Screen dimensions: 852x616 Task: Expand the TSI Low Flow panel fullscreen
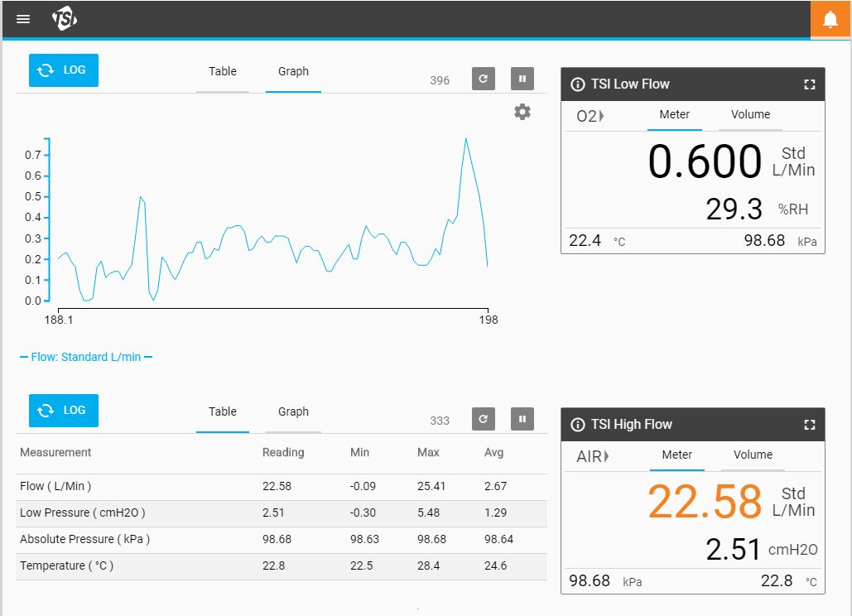click(x=809, y=84)
